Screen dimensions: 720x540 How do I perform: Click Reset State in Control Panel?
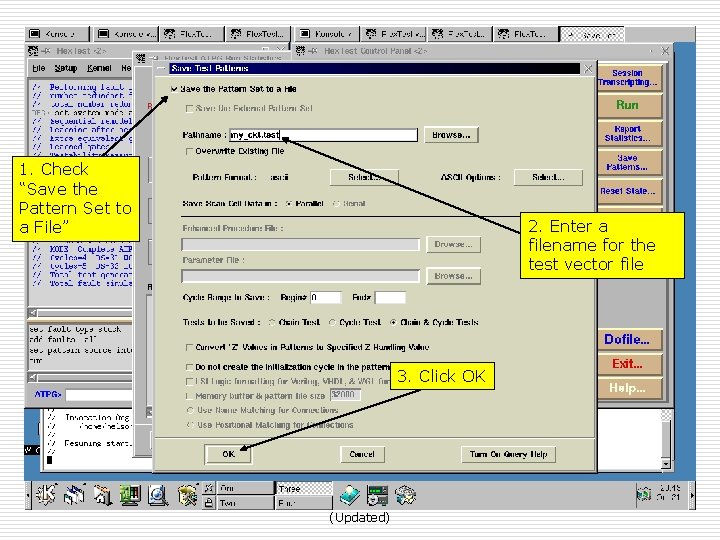630,191
